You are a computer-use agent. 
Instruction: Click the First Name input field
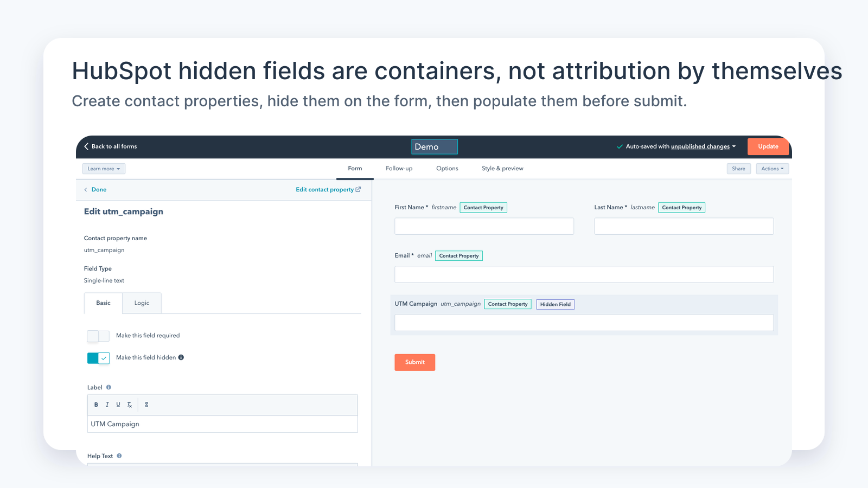pyautogui.click(x=484, y=226)
